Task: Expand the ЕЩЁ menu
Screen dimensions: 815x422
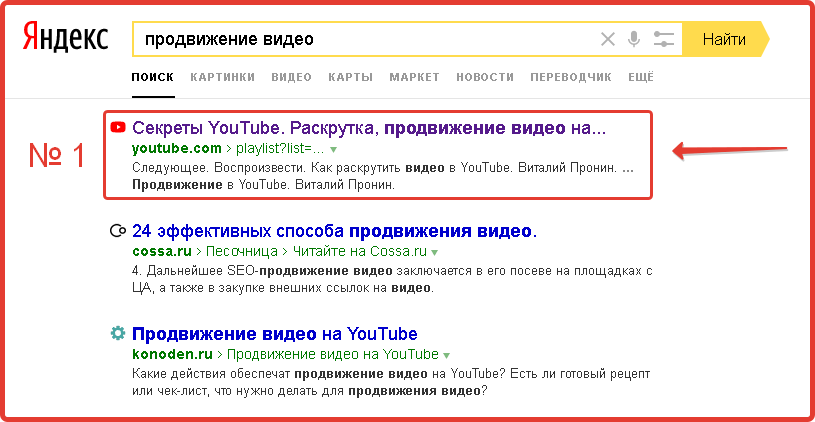Action: [x=641, y=77]
